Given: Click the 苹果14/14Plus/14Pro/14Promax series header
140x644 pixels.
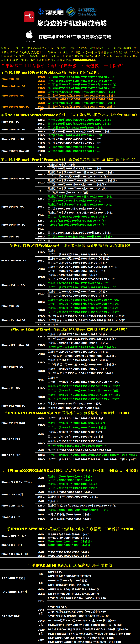Looking at the screenshot, I should point(68,160).
